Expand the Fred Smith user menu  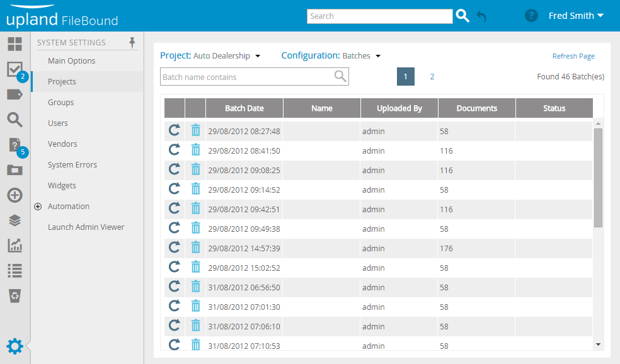575,16
